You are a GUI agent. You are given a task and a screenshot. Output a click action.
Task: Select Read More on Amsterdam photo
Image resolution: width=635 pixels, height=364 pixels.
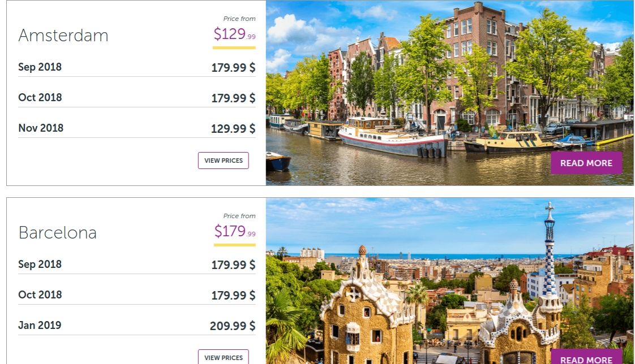click(586, 163)
